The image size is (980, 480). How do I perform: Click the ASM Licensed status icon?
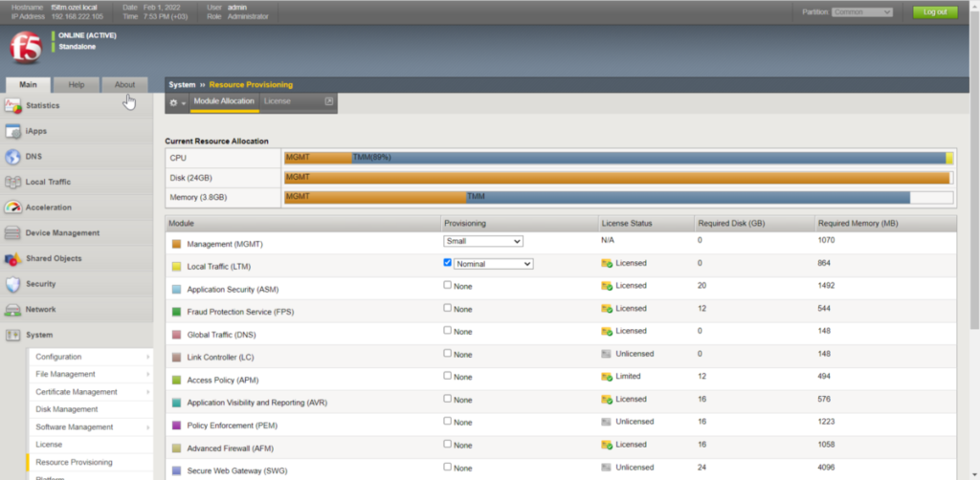606,286
